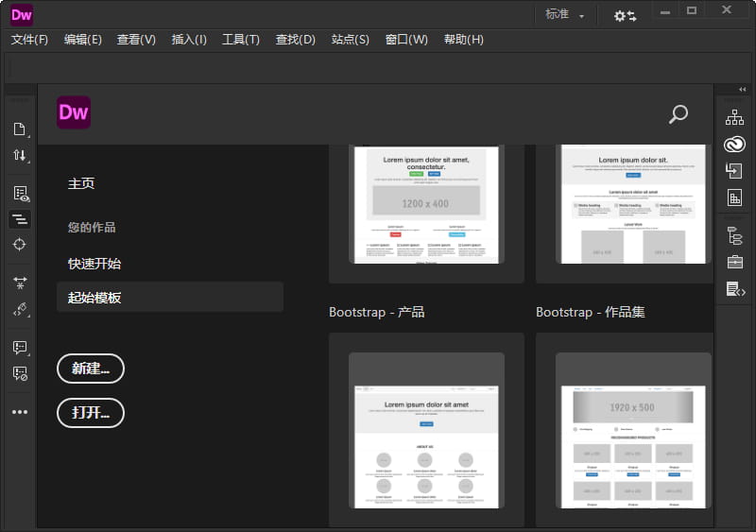Click the 新建... button
Screen dimensions: 756x532
(x=91, y=369)
